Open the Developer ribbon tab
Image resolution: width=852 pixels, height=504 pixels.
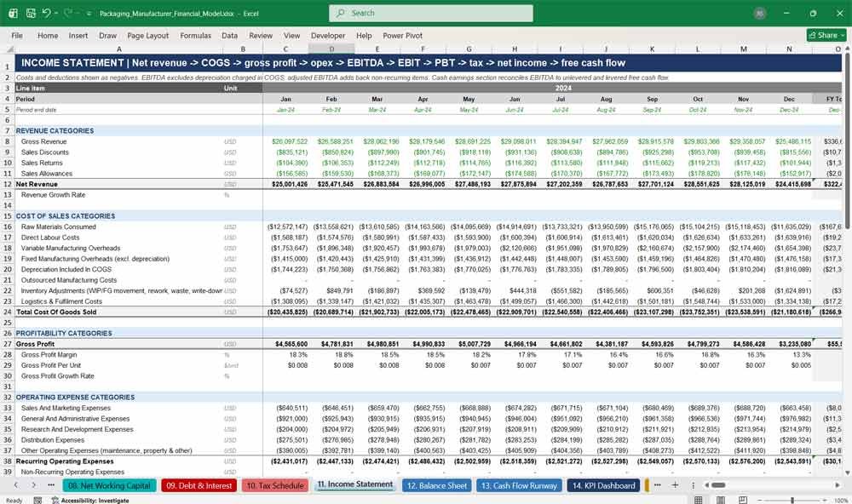(328, 35)
